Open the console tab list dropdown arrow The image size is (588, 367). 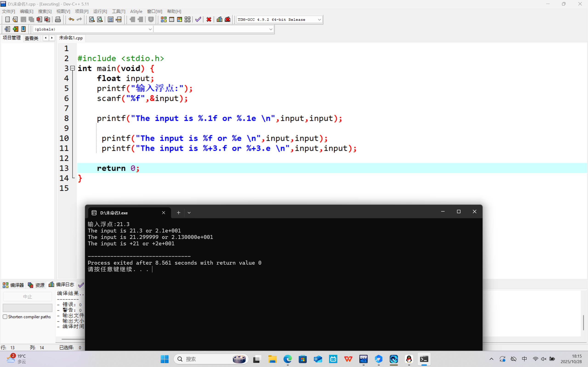189,213
